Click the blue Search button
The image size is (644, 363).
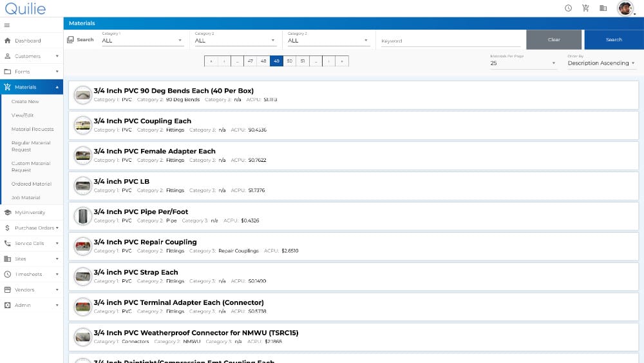[614, 39]
